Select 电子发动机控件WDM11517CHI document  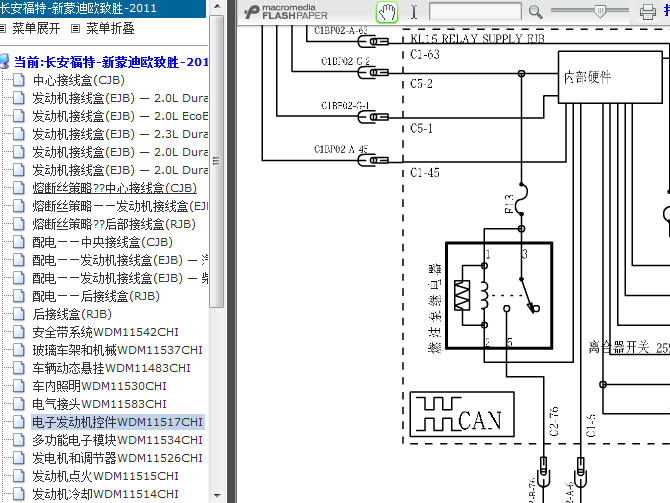pyautogui.click(x=118, y=422)
